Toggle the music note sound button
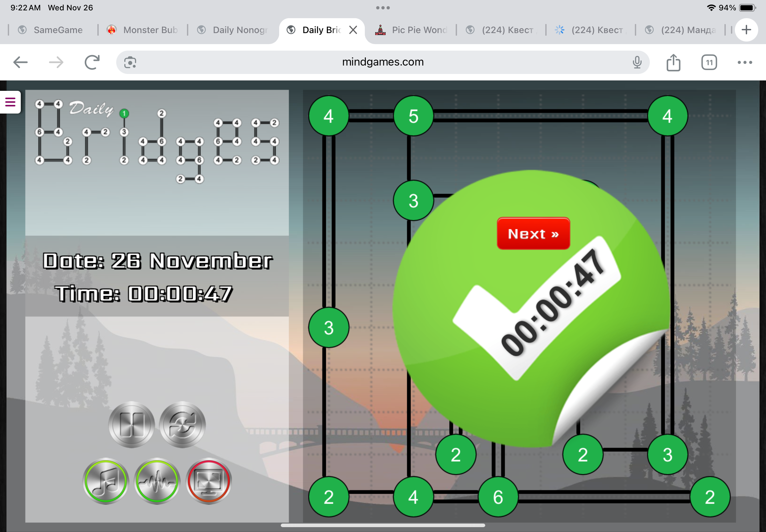This screenshot has height=532, width=766. pyautogui.click(x=106, y=481)
